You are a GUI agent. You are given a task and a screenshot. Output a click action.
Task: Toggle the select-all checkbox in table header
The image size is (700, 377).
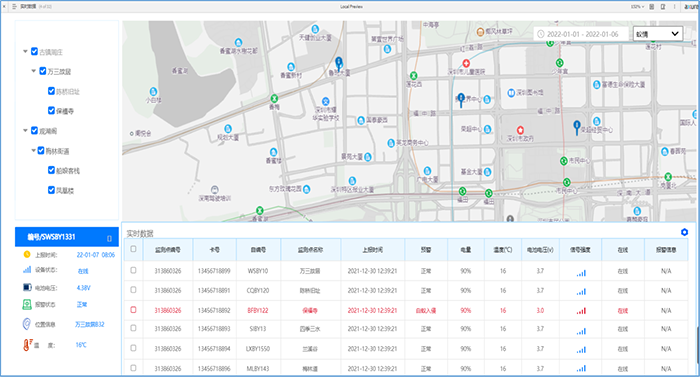[x=133, y=249]
